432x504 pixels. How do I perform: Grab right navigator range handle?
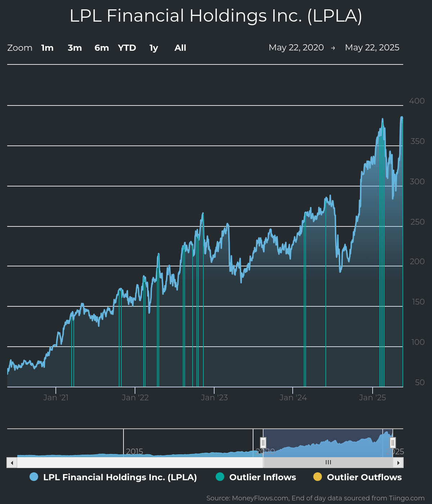click(393, 443)
